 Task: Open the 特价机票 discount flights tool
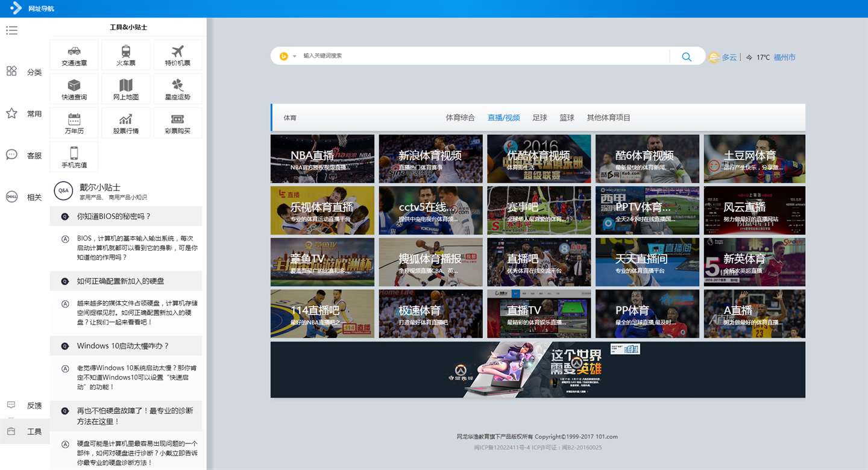[x=178, y=55]
